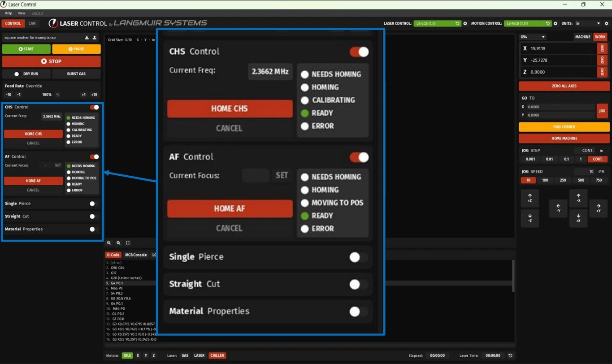
Task: Disconnect the motion control LS-MCB board
Action: 556,23
